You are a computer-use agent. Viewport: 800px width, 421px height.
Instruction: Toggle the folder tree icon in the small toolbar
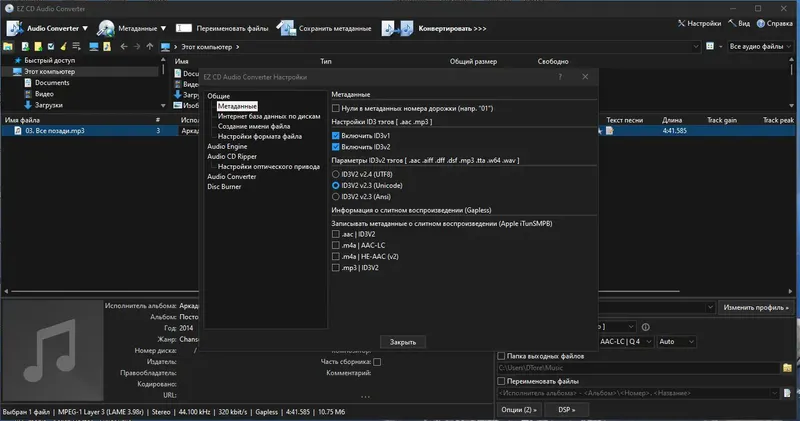8,46
